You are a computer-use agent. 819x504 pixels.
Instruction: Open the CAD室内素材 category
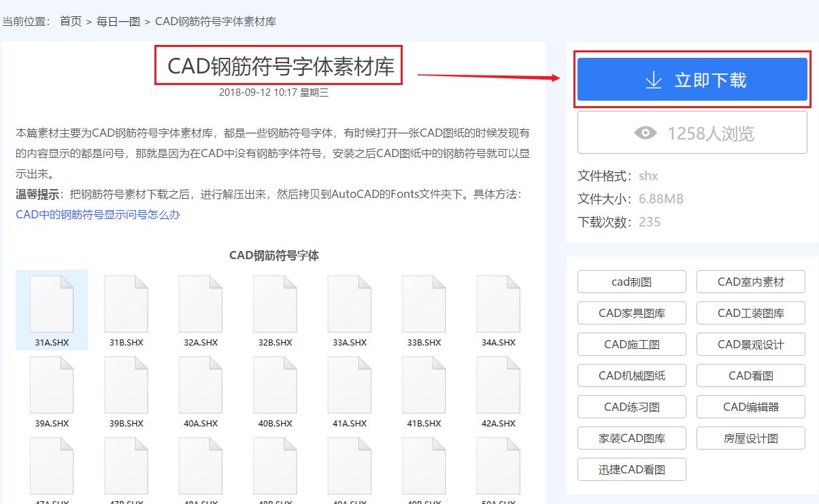750,281
